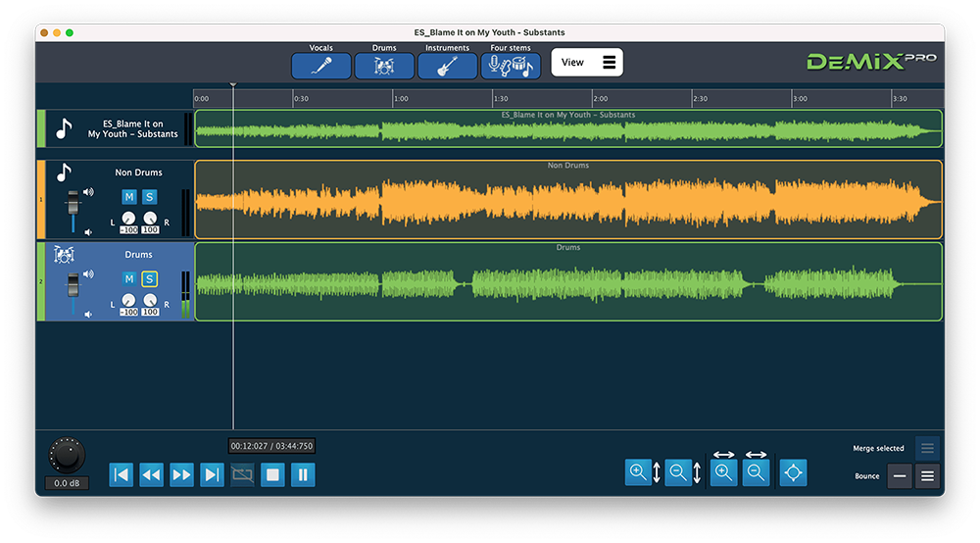Open the View dropdown menu
This screenshot has width=980, height=543.
[x=586, y=63]
